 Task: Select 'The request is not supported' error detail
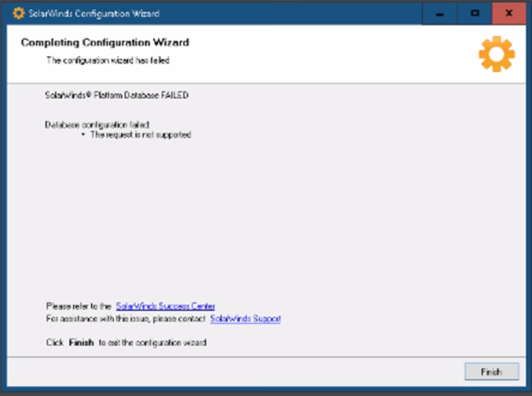[140, 135]
